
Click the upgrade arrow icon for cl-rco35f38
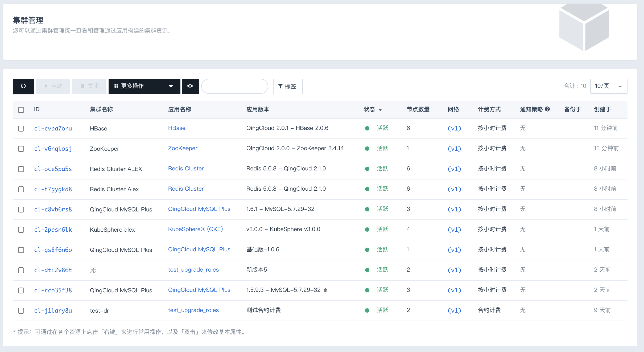(x=325, y=290)
